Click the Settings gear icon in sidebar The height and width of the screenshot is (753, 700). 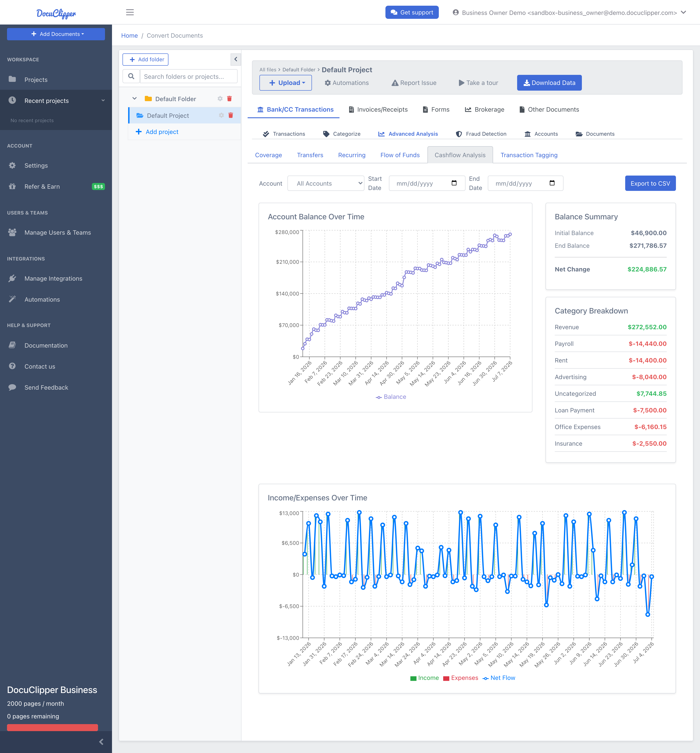12,165
